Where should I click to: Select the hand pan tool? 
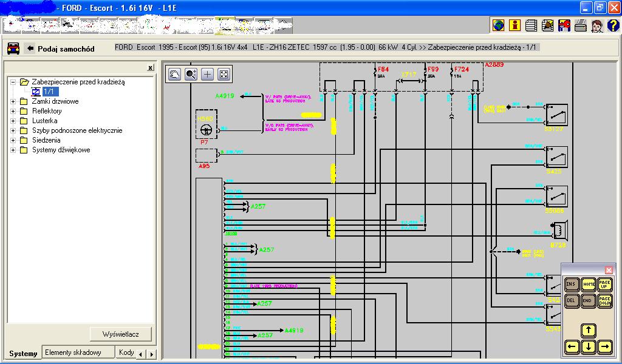(175, 74)
